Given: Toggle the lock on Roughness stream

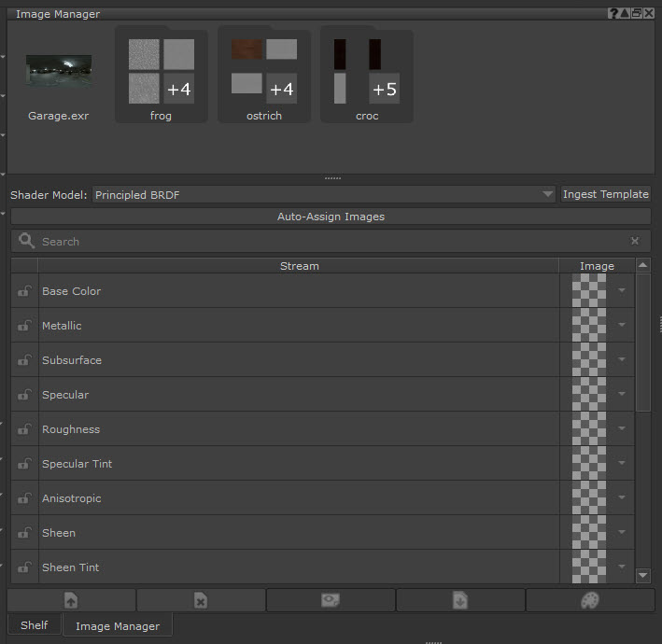Looking at the screenshot, I should [23, 429].
